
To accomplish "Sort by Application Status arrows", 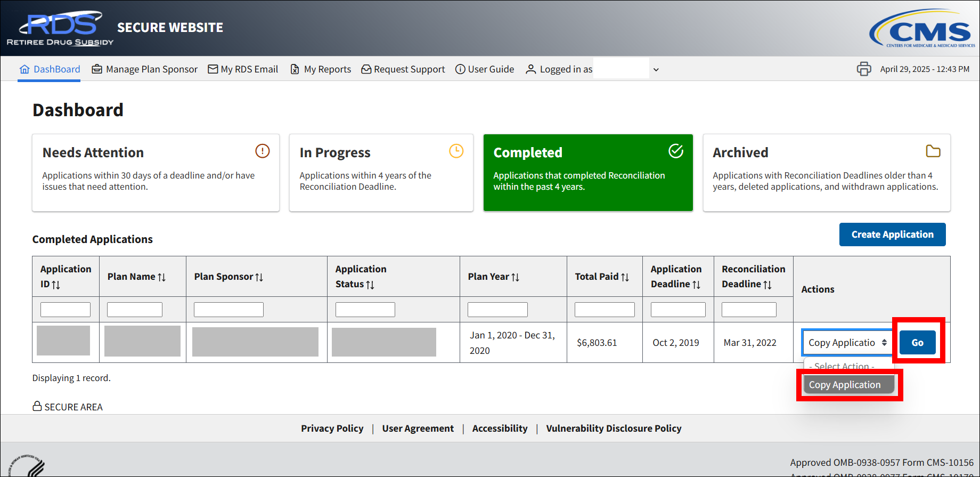I will [x=370, y=285].
